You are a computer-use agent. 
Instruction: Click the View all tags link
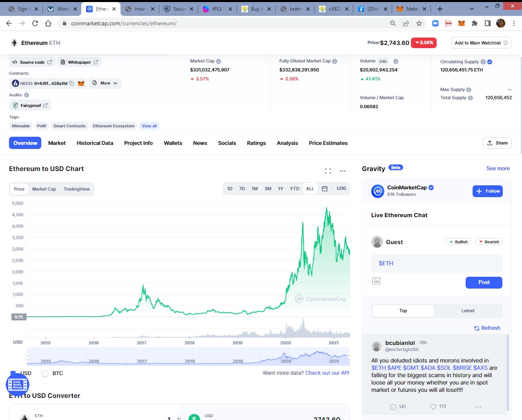[x=149, y=126]
